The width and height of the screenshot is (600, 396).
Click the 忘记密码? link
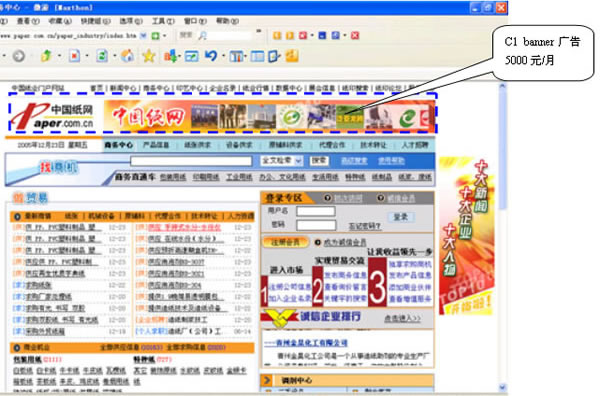(364, 227)
